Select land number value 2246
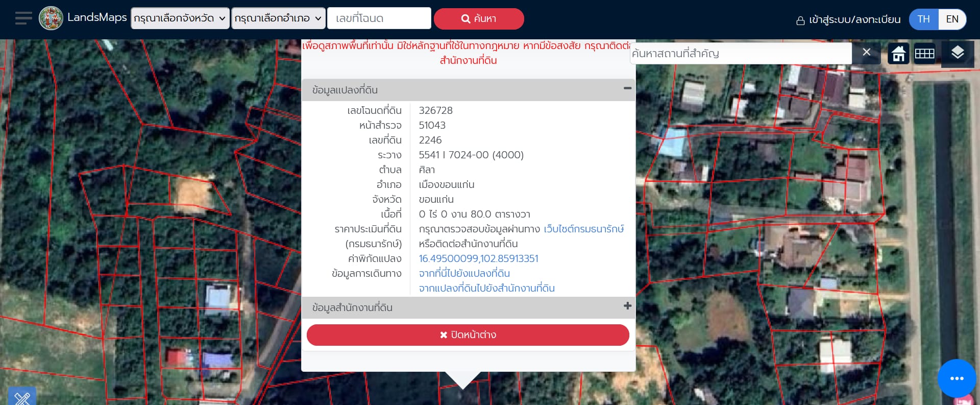The height and width of the screenshot is (405, 980). click(430, 140)
